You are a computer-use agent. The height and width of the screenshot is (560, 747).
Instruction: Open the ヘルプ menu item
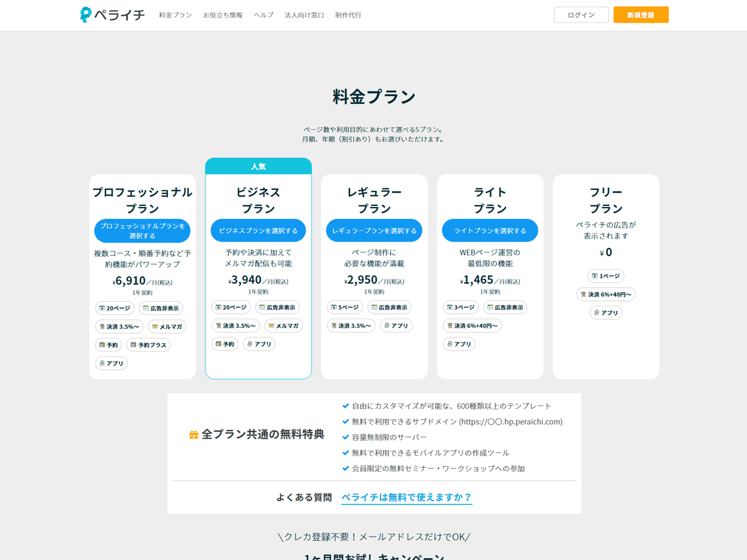click(264, 15)
